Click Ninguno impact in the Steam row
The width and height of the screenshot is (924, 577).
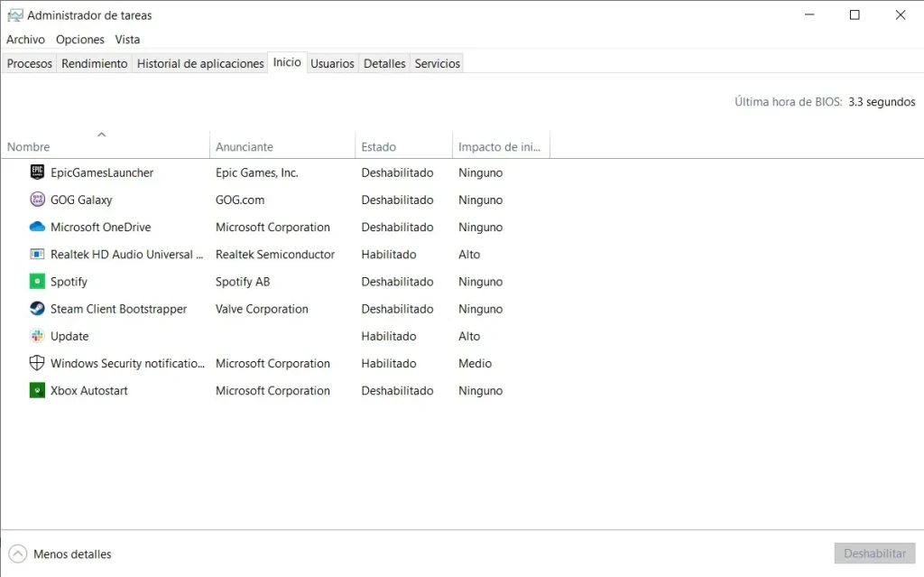click(480, 309)
